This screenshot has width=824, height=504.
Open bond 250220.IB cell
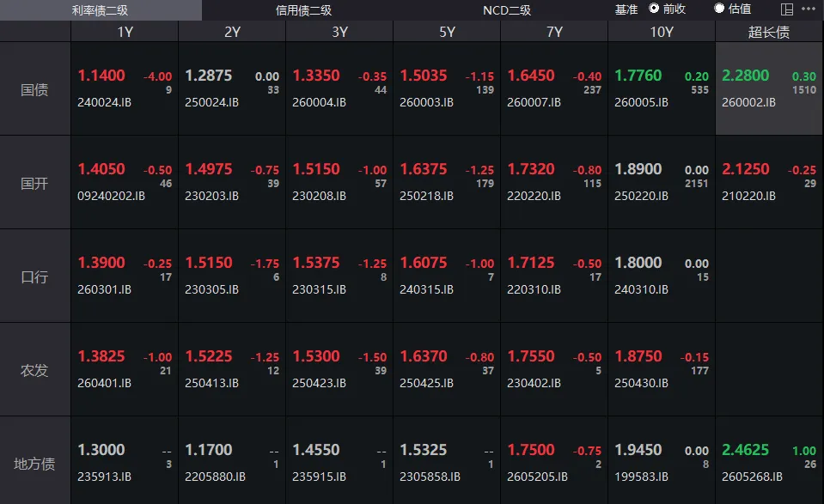(x=662, y=182)
